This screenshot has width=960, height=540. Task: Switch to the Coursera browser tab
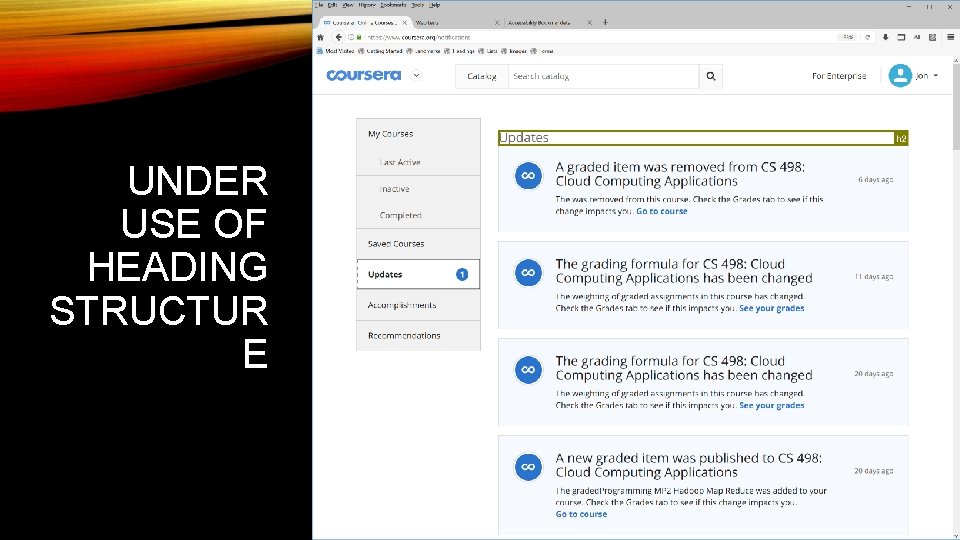[x=365, y=23]
